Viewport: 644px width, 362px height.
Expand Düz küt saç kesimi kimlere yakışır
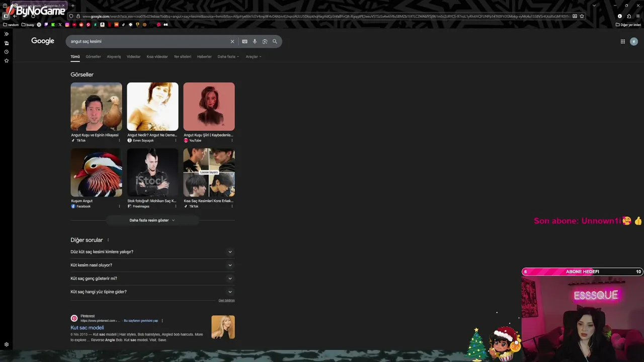(152, 252)
